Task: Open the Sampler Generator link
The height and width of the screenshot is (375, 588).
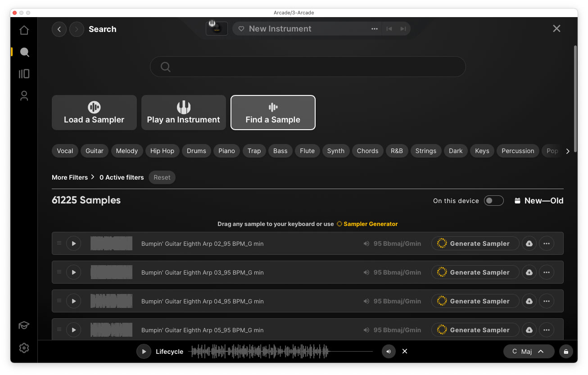Action: point(367,224)
